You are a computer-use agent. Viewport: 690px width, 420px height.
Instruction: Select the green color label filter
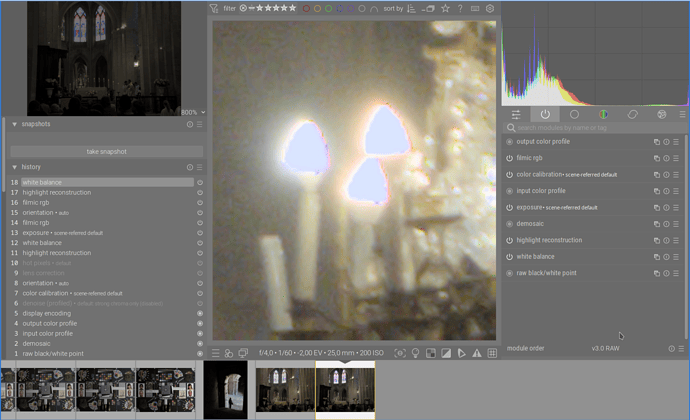[329, 8]
